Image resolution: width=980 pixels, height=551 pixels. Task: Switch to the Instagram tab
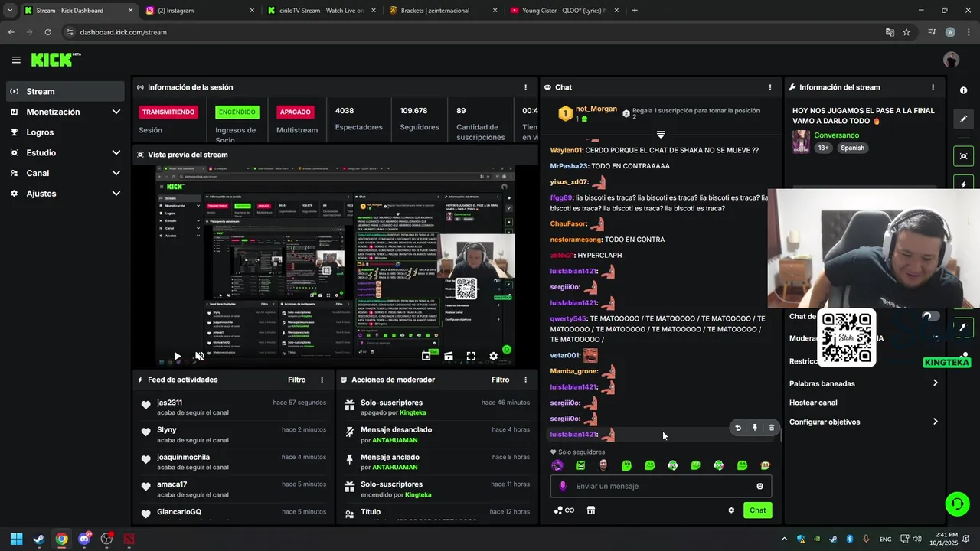(200, 11)
